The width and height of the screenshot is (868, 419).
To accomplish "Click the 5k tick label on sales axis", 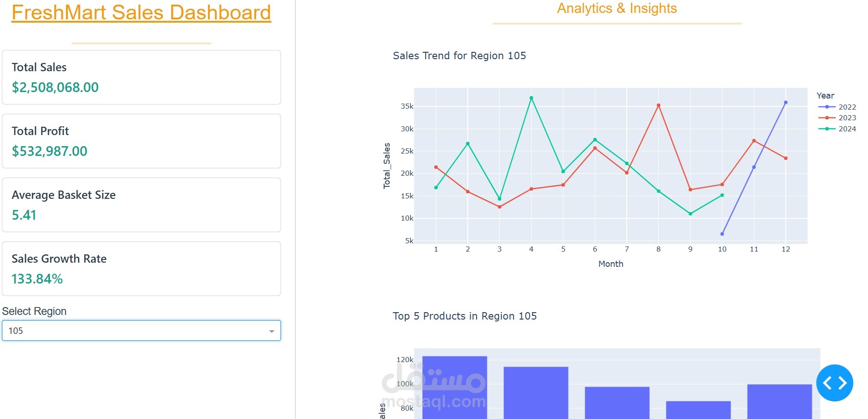I will pyautogui.click(x=410, y=241).
